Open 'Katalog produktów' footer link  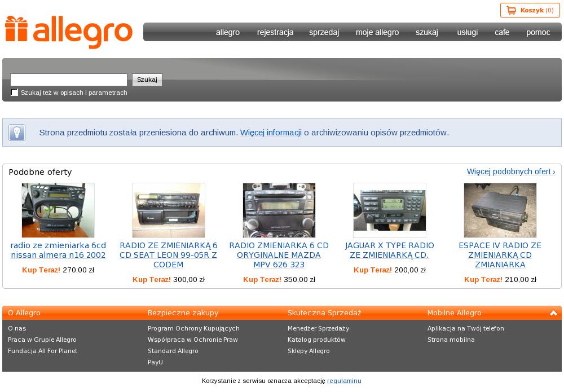(316, 340)
